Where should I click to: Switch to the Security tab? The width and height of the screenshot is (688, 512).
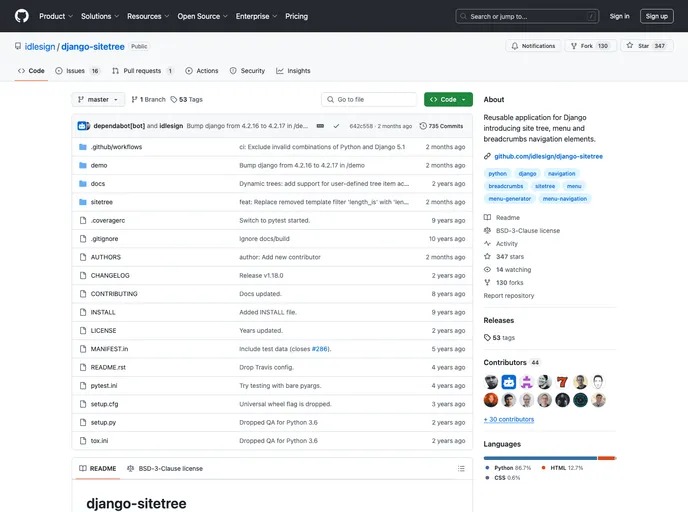[x=247, y=71]
